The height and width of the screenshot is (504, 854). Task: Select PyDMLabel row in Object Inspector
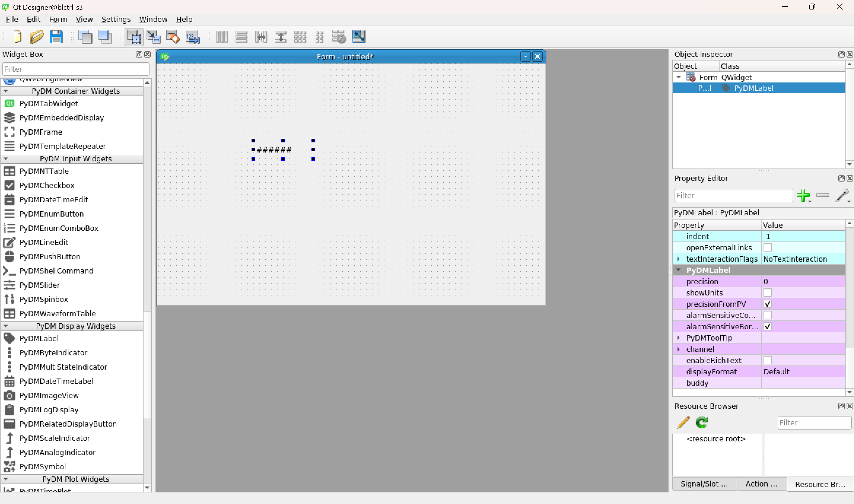pyautogui.click(x=753, y=88)
